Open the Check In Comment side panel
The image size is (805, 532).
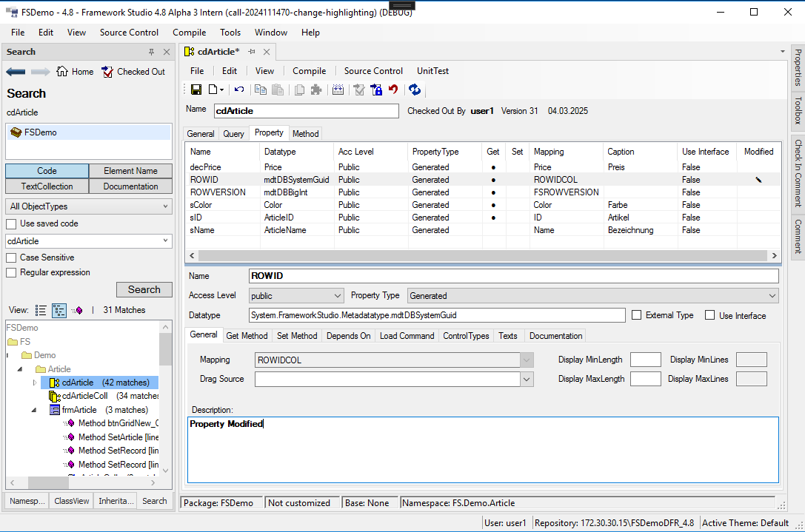[x=798, y=173]
